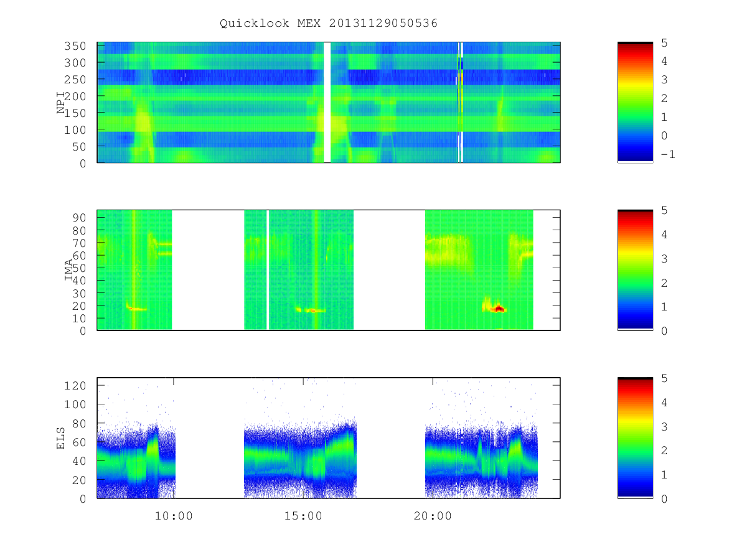The image size is (747, 560).
Task: Click the 15:00 time tick label
Action: 304,516
